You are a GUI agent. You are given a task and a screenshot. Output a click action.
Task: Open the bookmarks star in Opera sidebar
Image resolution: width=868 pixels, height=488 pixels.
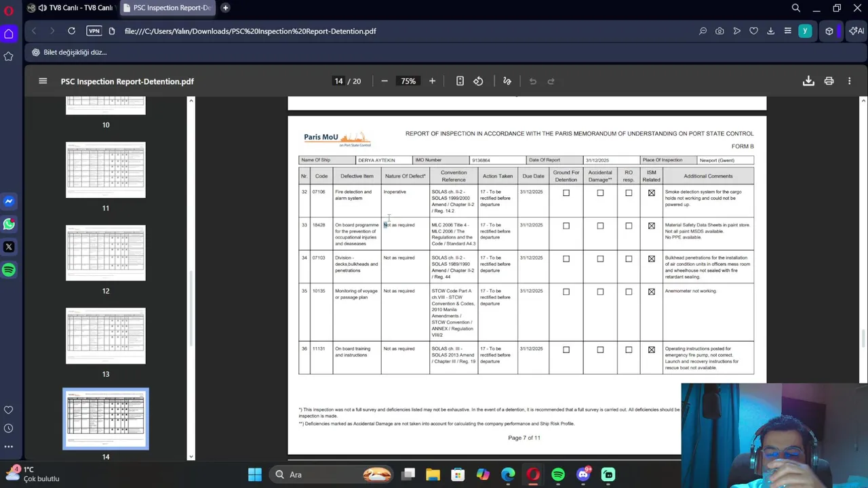pos(9,56)
